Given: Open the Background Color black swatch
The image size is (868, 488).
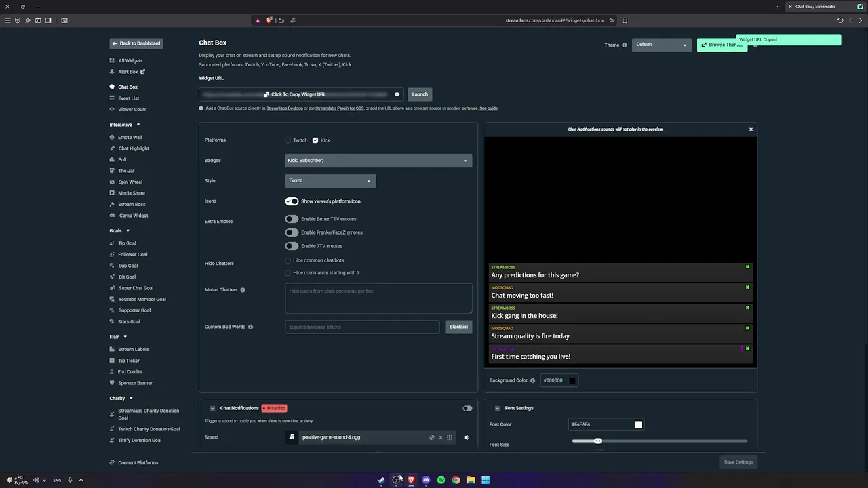Looking at the screenshot, I should [x=572, y=380].
